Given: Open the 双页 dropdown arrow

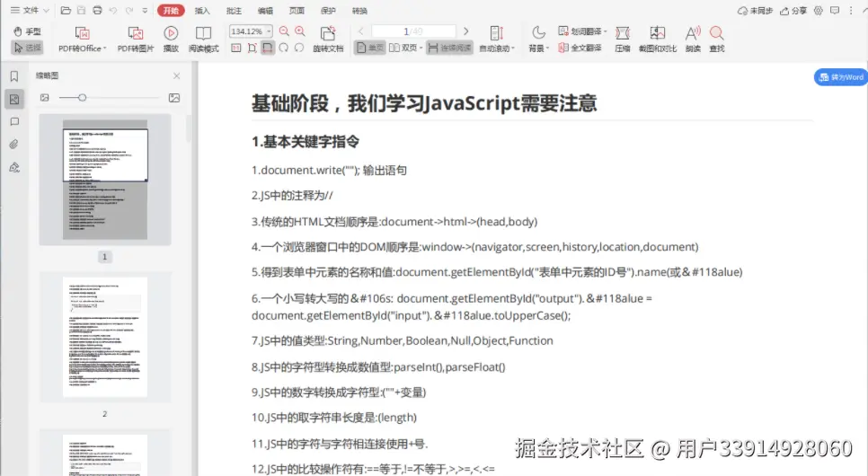Looking at the screenshot, I should tap(421, 48).
